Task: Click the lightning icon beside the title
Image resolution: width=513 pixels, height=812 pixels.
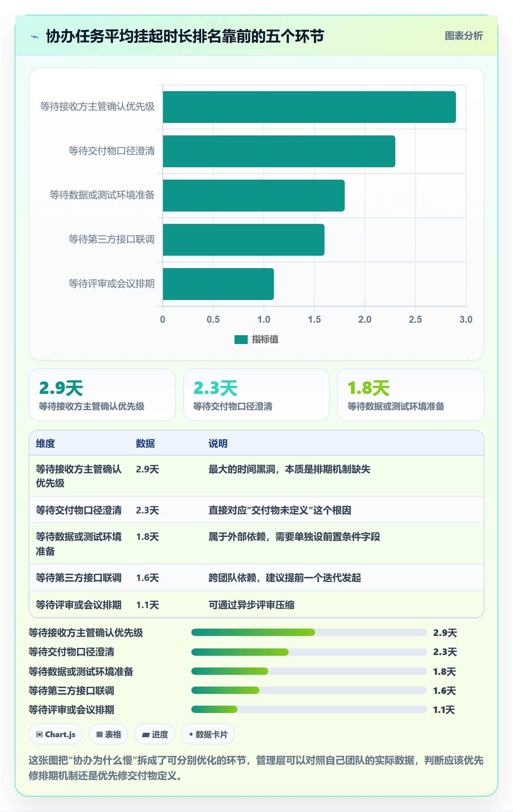Action: pyautogui.click(x=35, y=37)
